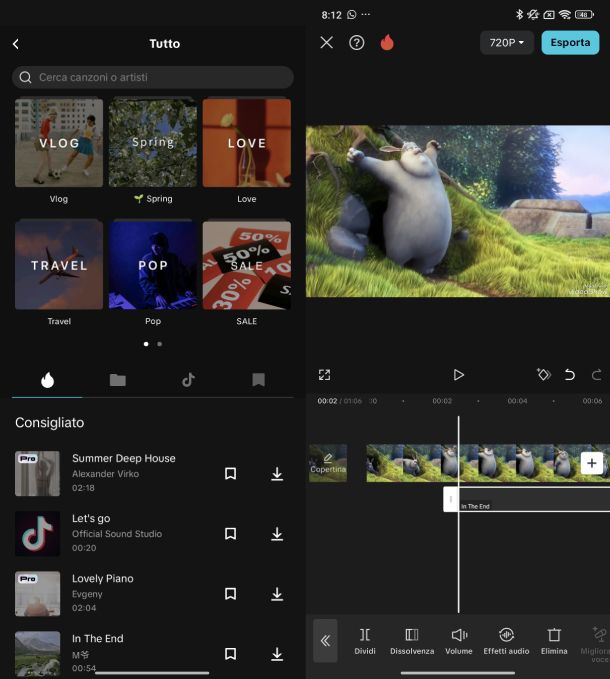Screen dimensions: 610x679
Task: Click the Cerca canzoni o artisti search field
Action: 153,77
